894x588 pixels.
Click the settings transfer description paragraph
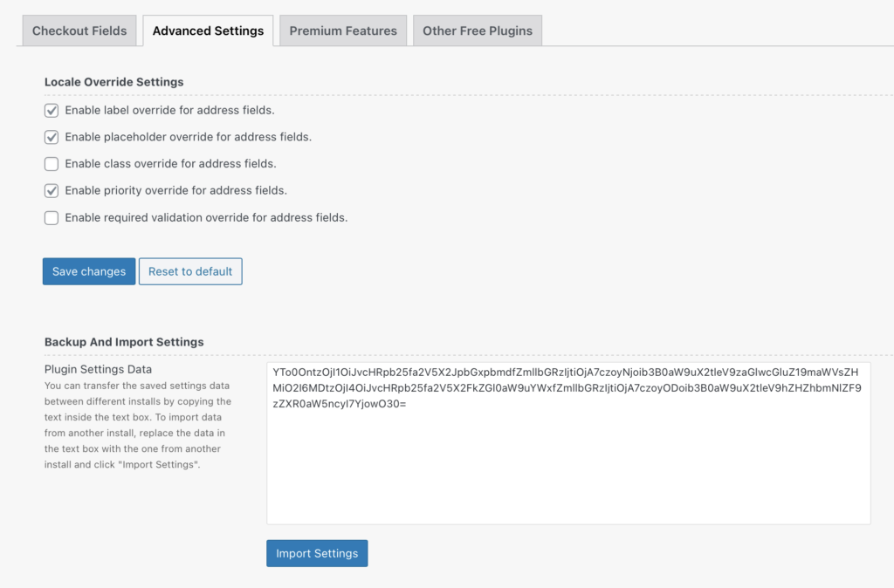pyautogui.click(x=138, y=425)
